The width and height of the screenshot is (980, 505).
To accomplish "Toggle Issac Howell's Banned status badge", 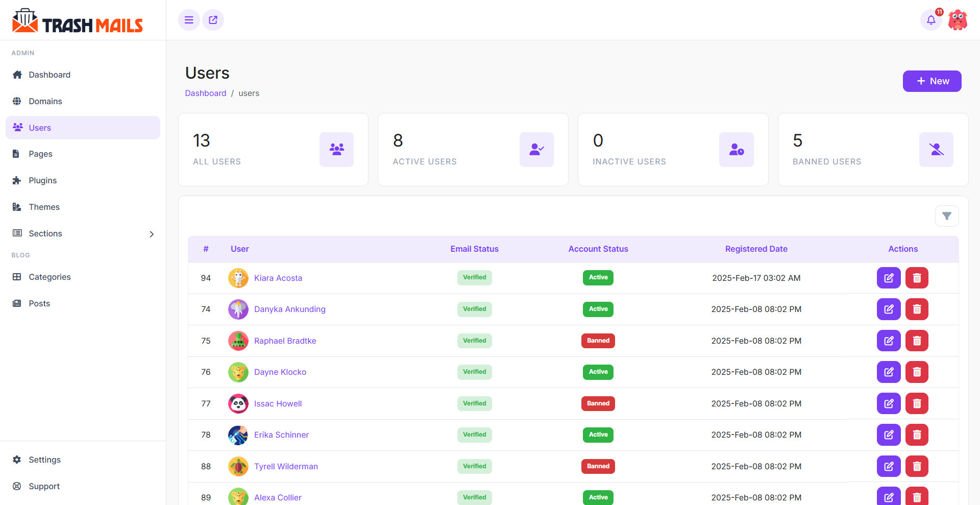I will pos(598,403).
